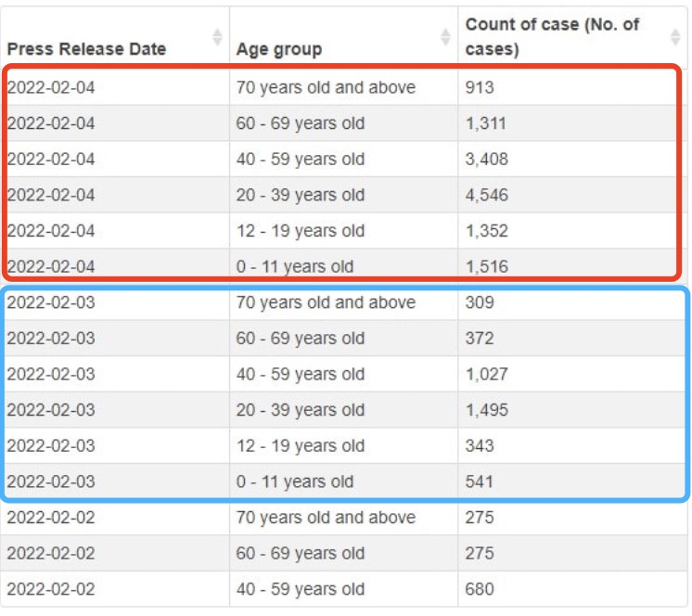
Task: Click date 2022-02-03 in the 1,495 row
Action: tap(51, 409)
